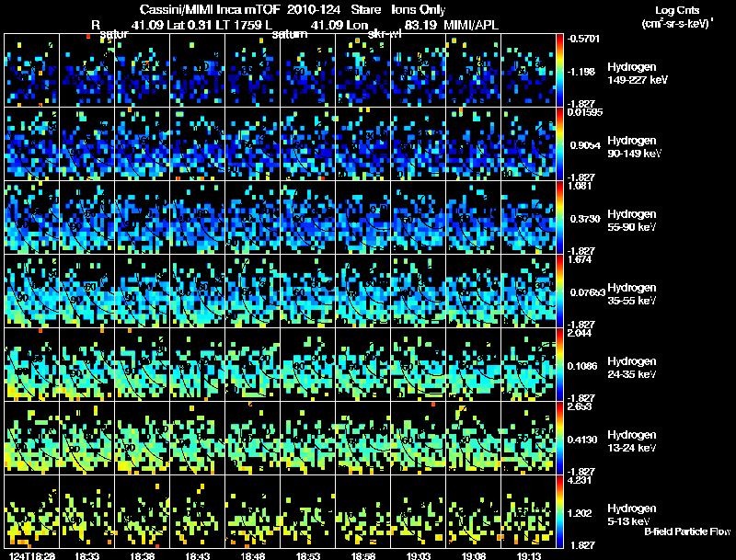Click the 'Cassini/MIMI Inca mTOF' title text

(210, 9)
